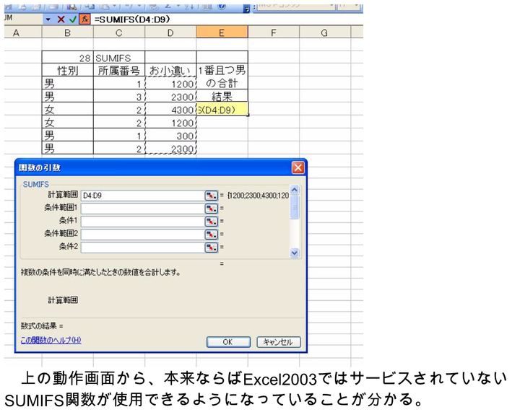Click the 男 cell in the first data row
The width and height of the screenshot is (520, 420).
(x=68, y=84)
